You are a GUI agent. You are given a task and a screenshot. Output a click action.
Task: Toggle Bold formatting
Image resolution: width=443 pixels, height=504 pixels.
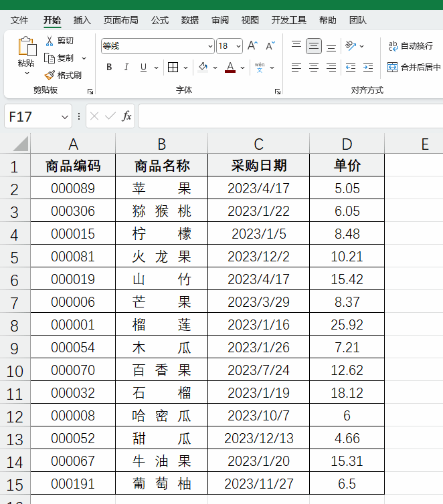[109, 68]
